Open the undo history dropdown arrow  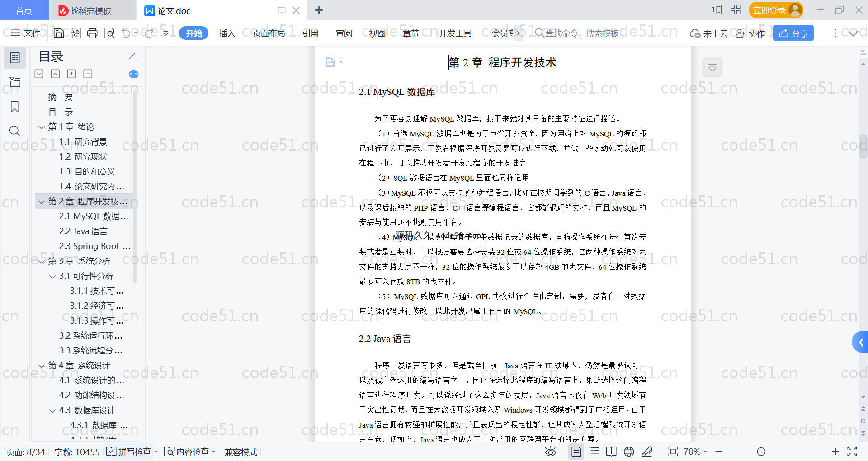[136, 33]
